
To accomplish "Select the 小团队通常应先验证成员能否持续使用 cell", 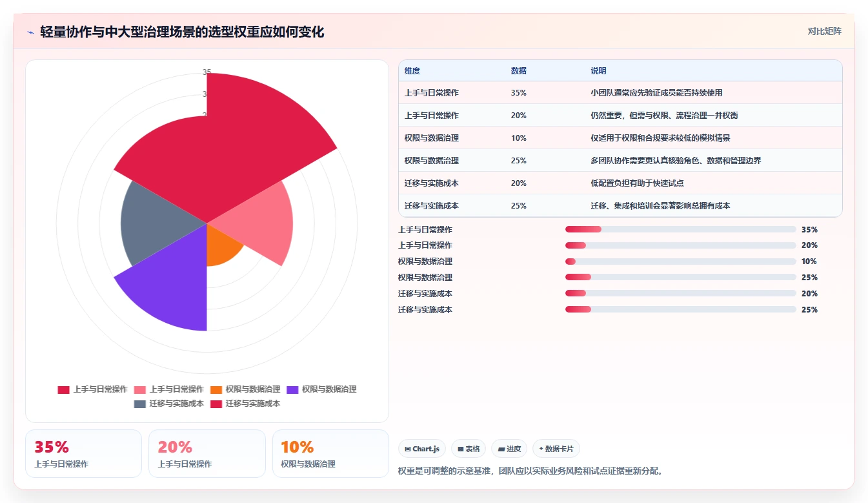I will tap(656, 93).
